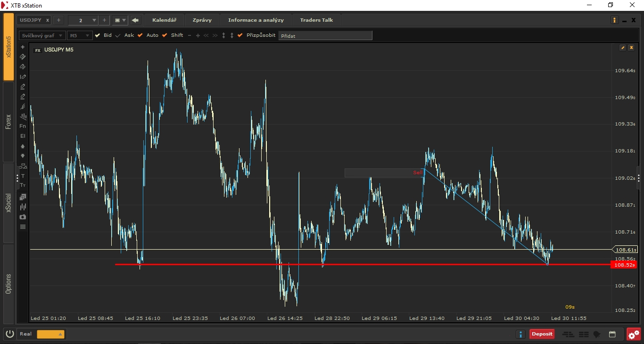Switch to the xSocial side tab
Screen dimensions: 644x344
[x=8, y=203]
